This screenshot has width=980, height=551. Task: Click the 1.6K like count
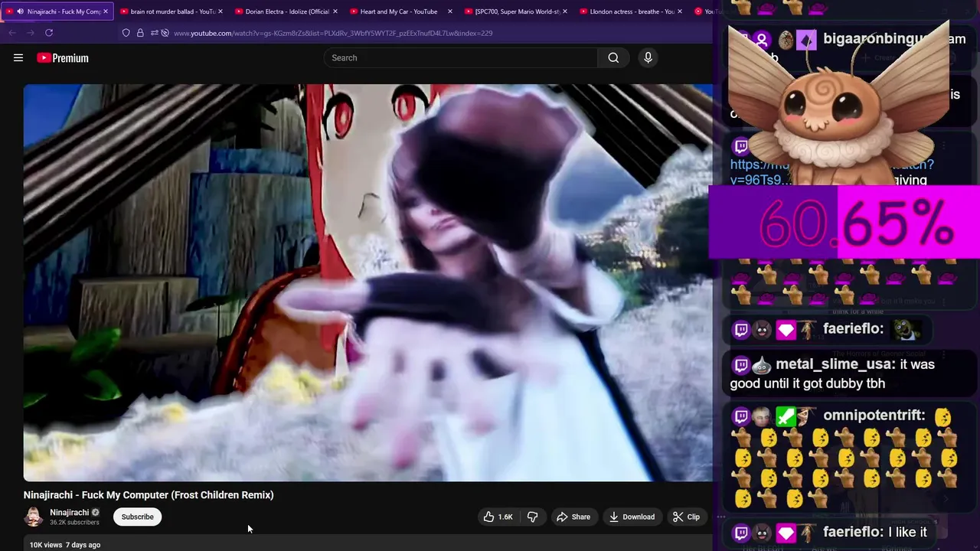[x=505, y=517]
